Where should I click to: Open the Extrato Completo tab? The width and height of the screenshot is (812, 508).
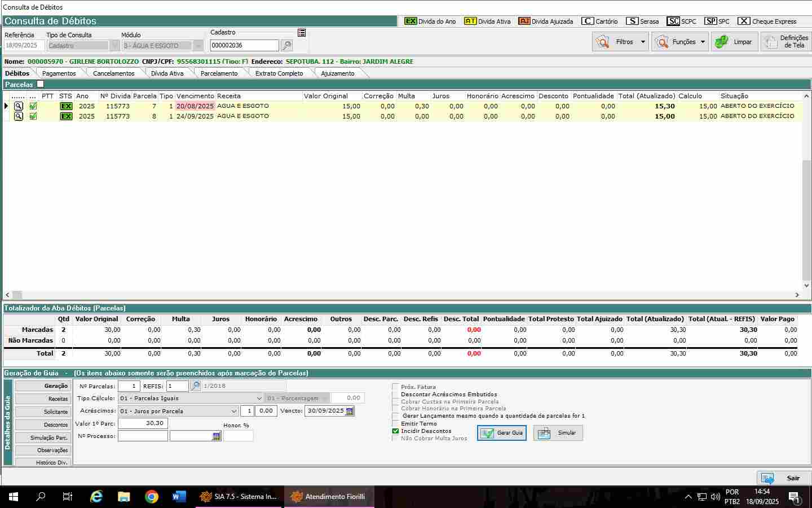279,73
